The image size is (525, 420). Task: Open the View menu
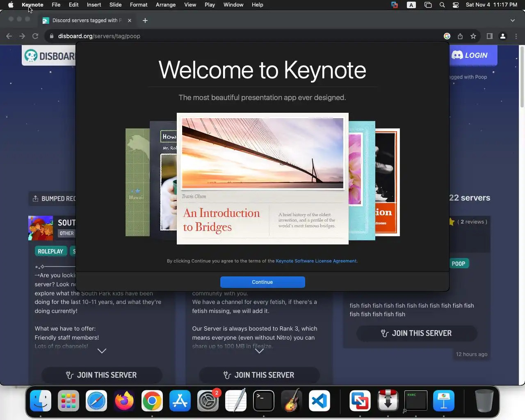(x=190, y=5)
